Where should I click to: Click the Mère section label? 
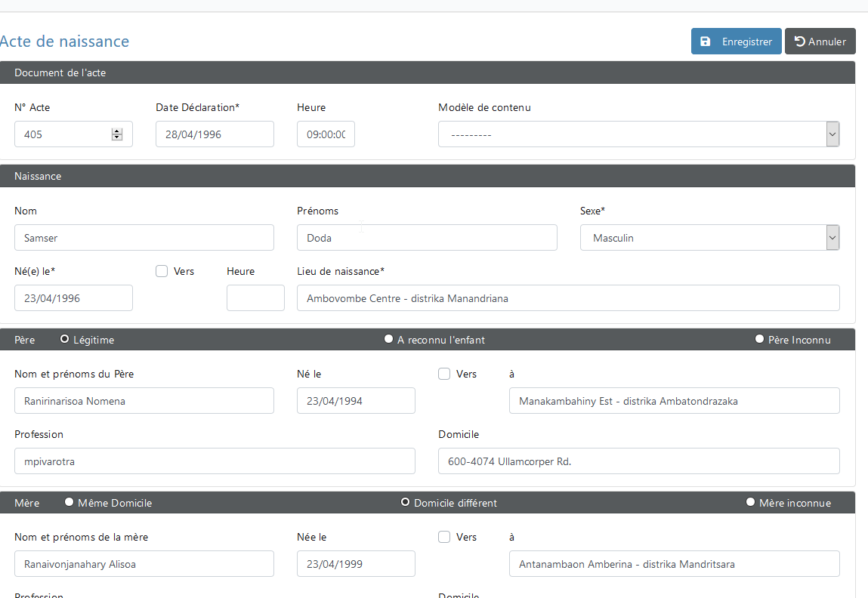26,503
